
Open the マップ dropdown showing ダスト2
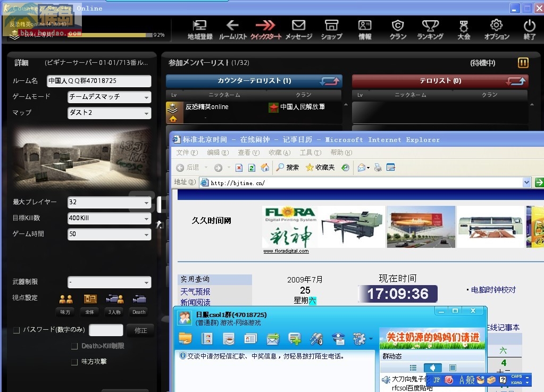click(110, 113)
